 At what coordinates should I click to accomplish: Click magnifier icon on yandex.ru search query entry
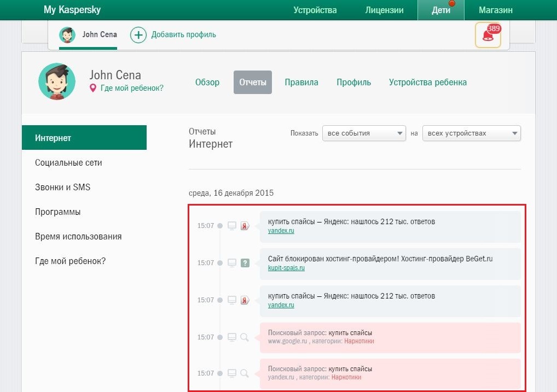245,373
